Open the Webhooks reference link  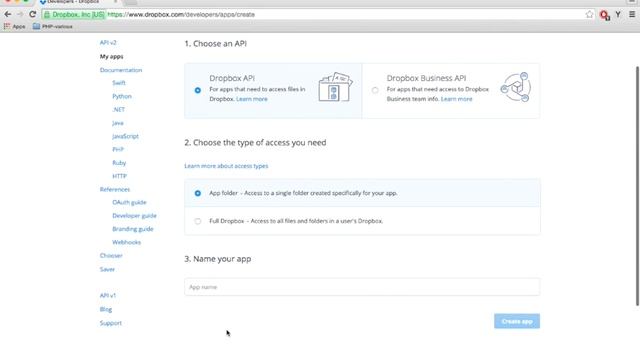(x=127, y=242)
